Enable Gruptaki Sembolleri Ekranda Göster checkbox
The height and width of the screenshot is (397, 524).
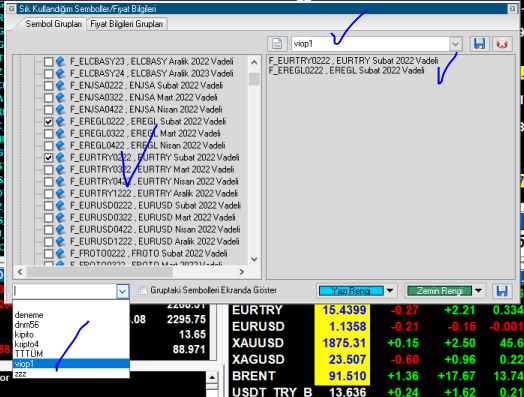[143, 290]
